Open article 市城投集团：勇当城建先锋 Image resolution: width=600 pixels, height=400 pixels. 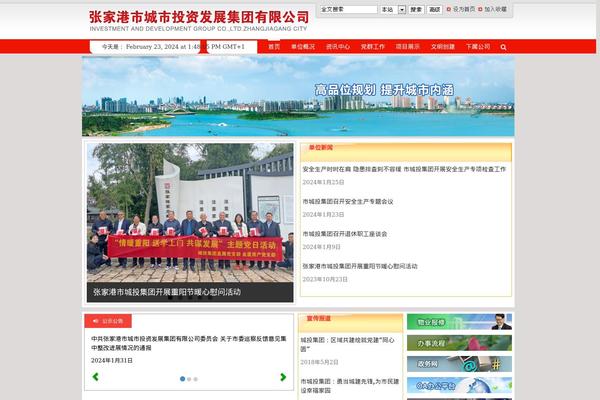pyautogui.click(x=350, y=386)
